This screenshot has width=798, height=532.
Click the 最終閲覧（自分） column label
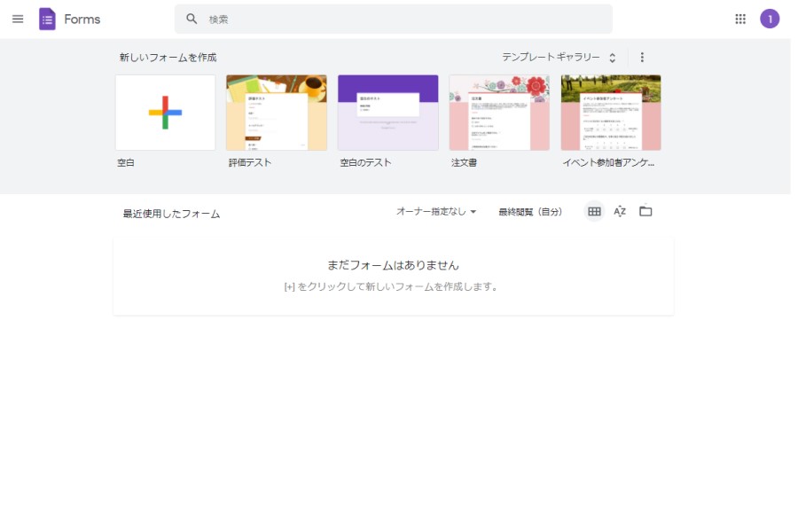tap(530, 212)
